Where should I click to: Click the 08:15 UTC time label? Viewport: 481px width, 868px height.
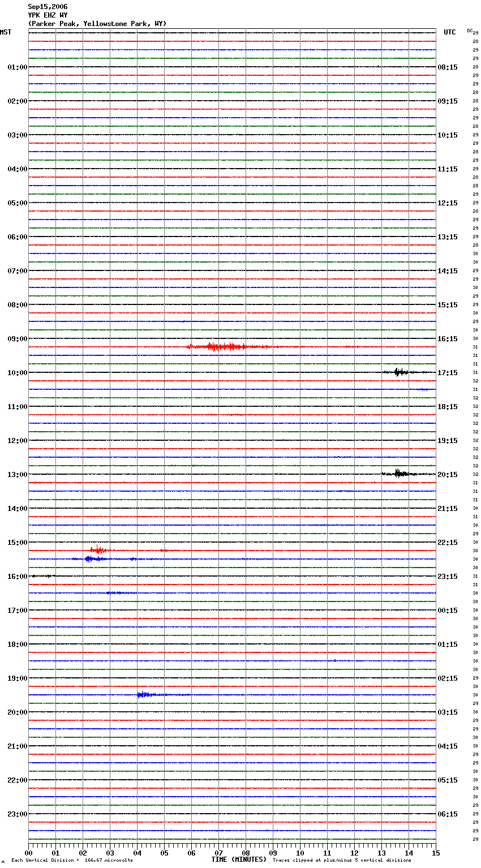click(x=448, y=67)
